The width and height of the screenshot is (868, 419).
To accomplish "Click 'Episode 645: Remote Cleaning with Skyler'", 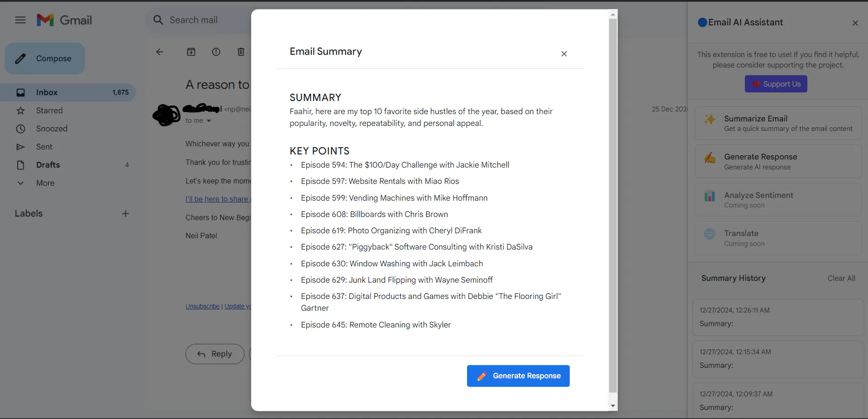I will click(x=376, y=325).
